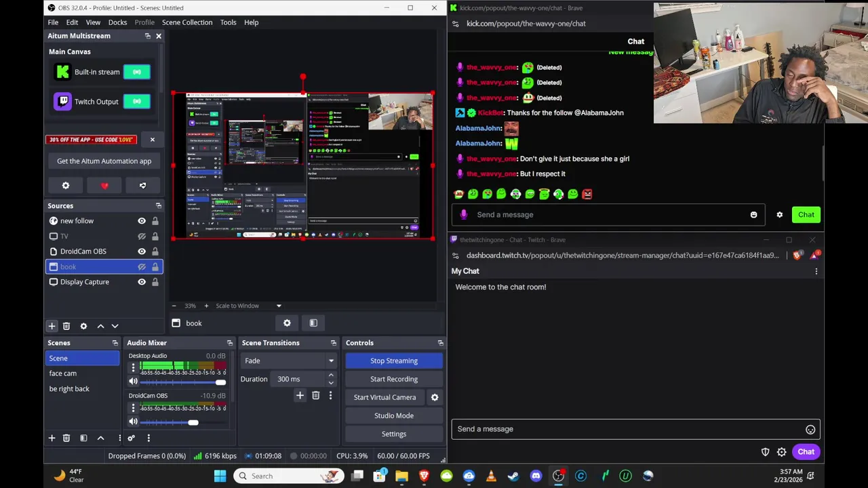Open advanced audio properties gears icon
This screenshot has height=488, width=868.
click(x=132, y=438)
